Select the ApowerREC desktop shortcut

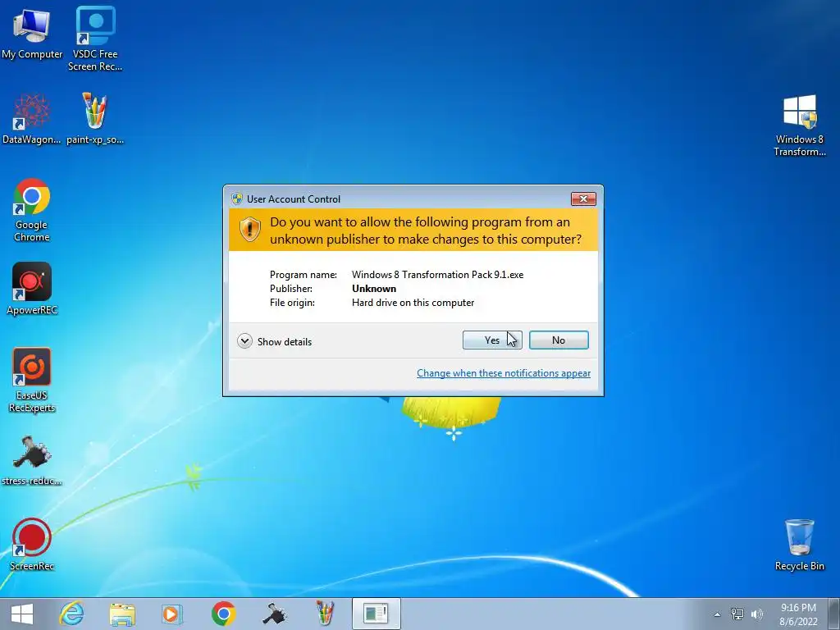(x=32, y=289)
